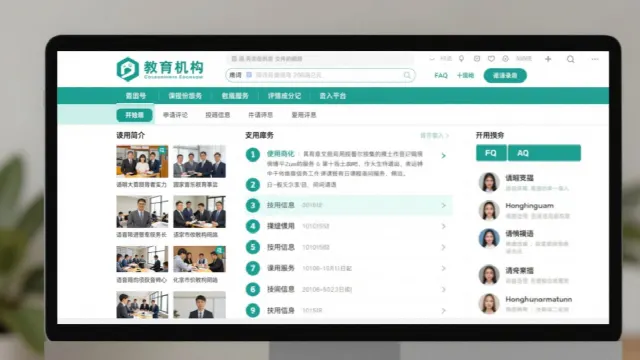Screen dimensions: 640x360
Task: Click the green link right of FAQ
Action: [x=465, y=76]
